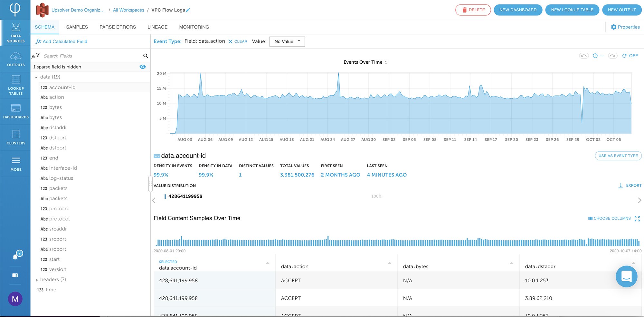This screenshot has width=644, height=317.
Task: Open the notifications bell
Action: tap(15, 256)
